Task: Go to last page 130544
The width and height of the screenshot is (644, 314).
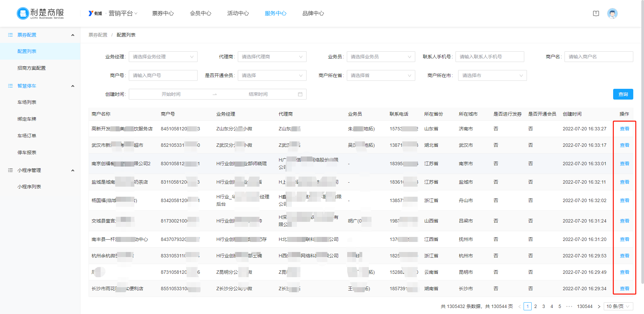Action: 585,306
